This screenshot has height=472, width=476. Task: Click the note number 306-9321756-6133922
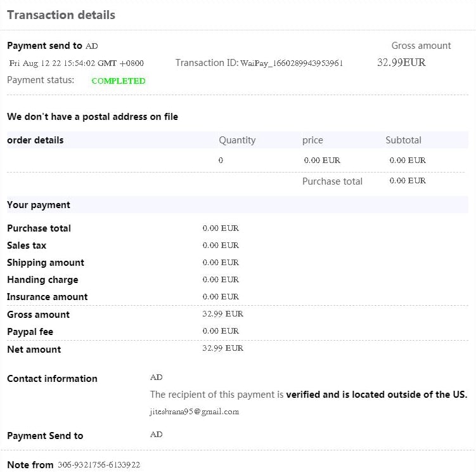click(99, 465)
